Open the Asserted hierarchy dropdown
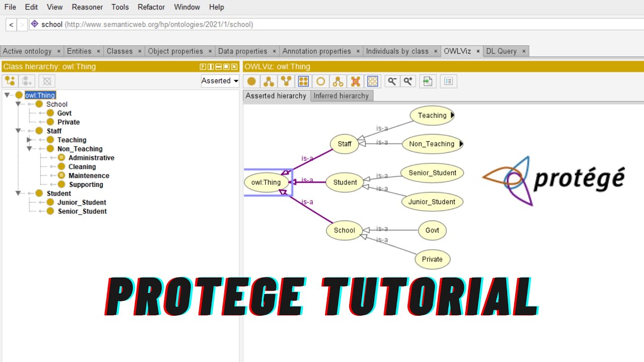The height and width of the screenshot is (362, 644). tap(220, 81)
